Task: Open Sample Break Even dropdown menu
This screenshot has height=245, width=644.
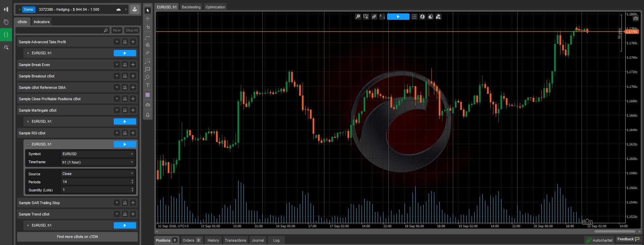Action: (117, 65)
